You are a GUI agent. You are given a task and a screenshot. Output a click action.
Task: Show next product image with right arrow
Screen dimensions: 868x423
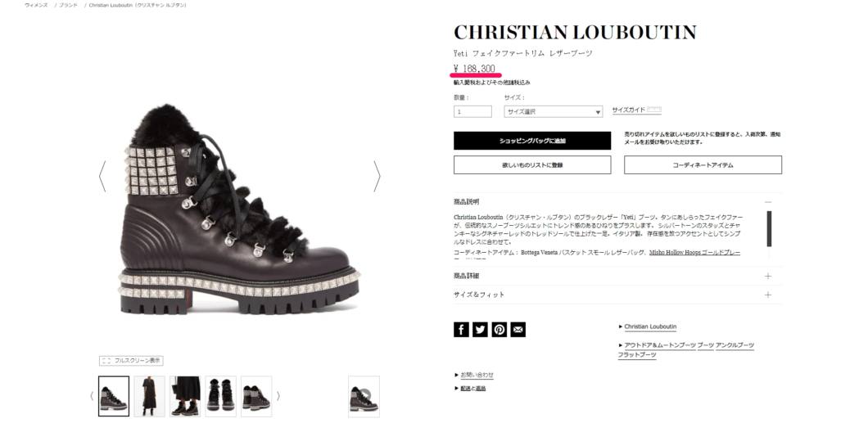click(377, 177)
